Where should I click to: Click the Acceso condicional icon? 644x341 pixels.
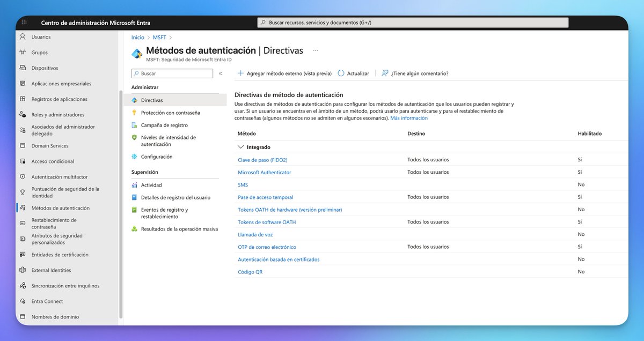(x=23, y=161)
